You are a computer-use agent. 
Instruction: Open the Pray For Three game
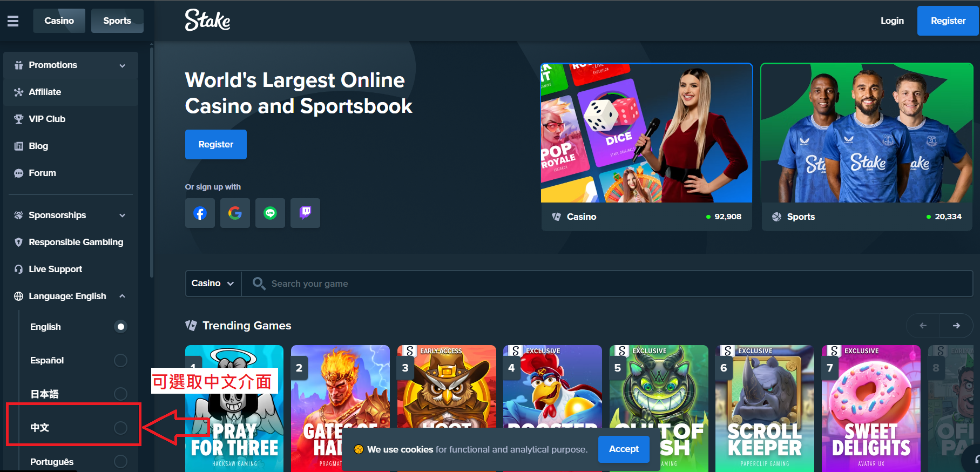tap(234, 409)
